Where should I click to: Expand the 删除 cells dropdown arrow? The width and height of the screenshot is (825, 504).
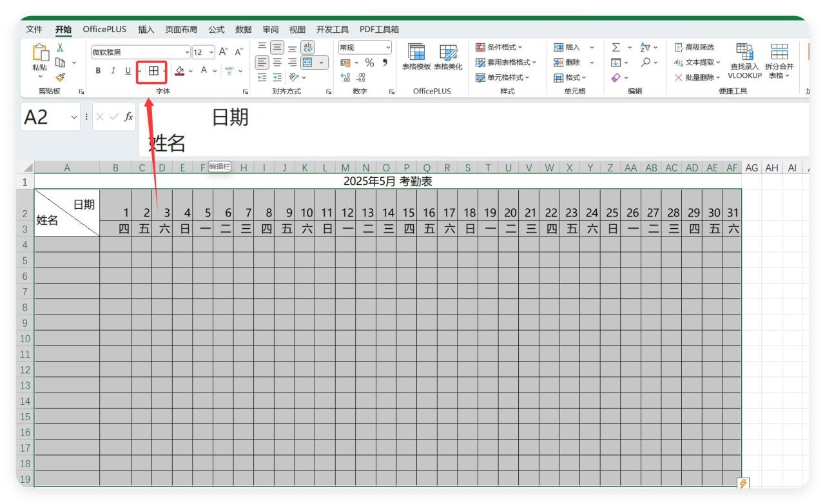tap(590, 63)
